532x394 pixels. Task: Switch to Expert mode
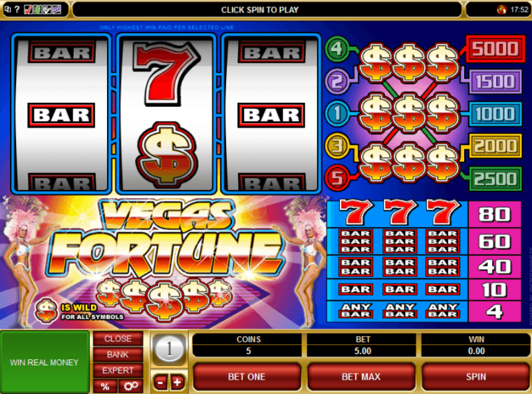[x=118, y=371]
